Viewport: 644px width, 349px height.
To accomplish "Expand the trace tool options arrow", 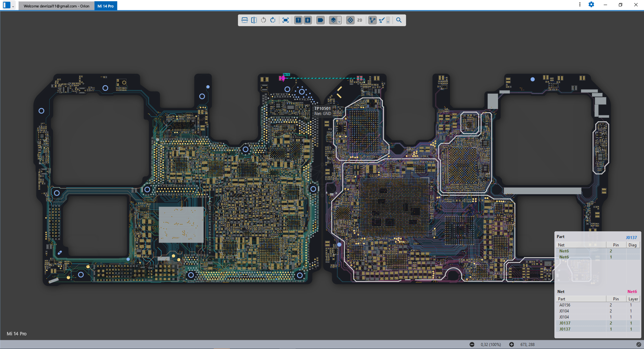I will click(x=388, y=21).
